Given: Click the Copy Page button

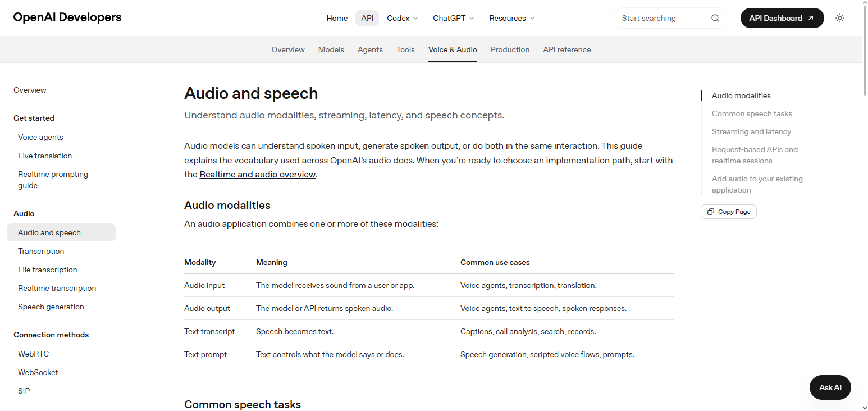Looking at the screenshot, I should (x=729, y=212).
